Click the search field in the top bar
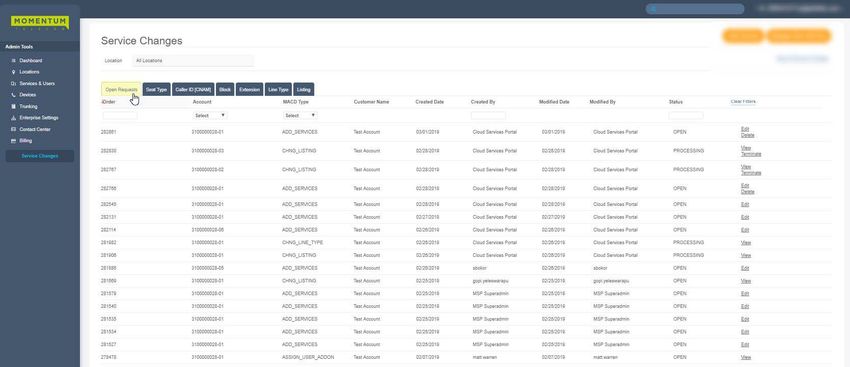 (x=694, y=9)
